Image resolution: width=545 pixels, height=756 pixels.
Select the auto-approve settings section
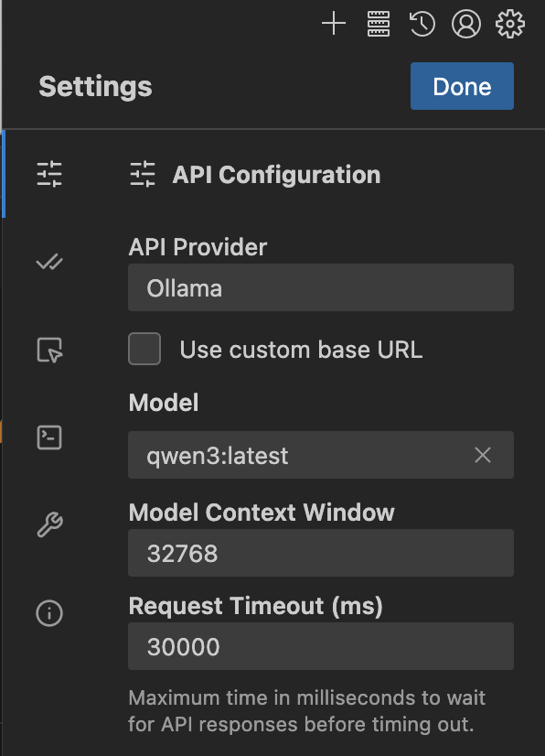pyautogui.click(x=50, y=262)
